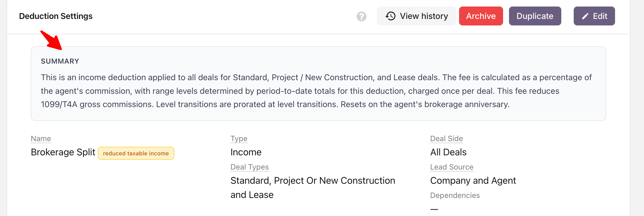Click the dotted-underlined Type label
This screenshot has width=644, height=216.
[x=239, y=138]
